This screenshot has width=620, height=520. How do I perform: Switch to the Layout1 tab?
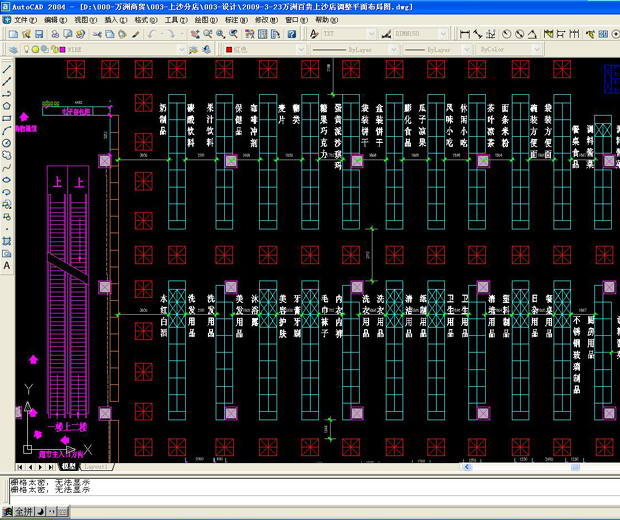click(95, 466)
